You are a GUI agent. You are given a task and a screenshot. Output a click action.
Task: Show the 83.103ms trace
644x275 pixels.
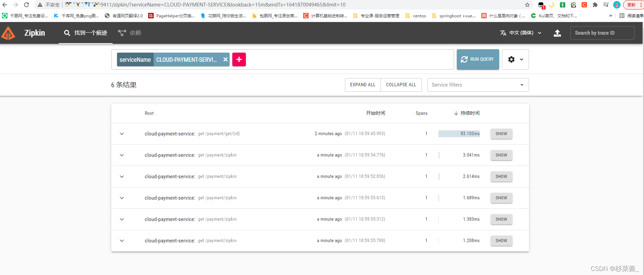[501, 134]
